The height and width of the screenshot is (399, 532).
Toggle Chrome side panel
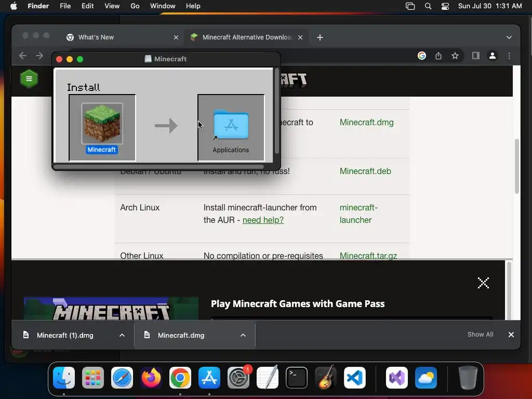tap(476, 56)
